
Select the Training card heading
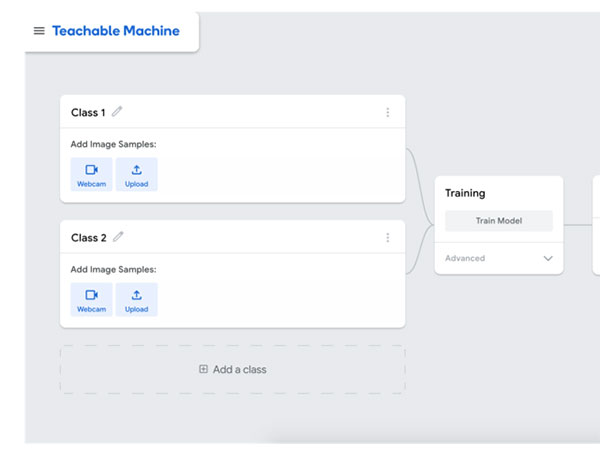(465, 193)
